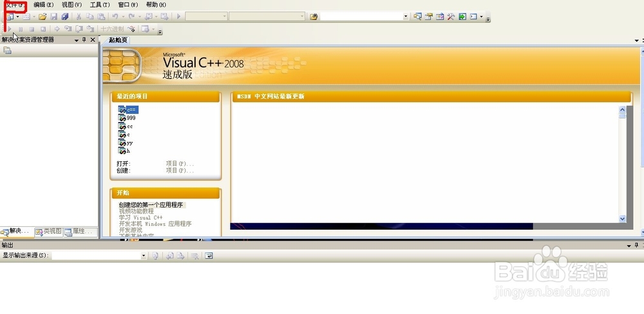Open the Solution Platforms combo box
This screenshot has width=644, height=314.
267,16
